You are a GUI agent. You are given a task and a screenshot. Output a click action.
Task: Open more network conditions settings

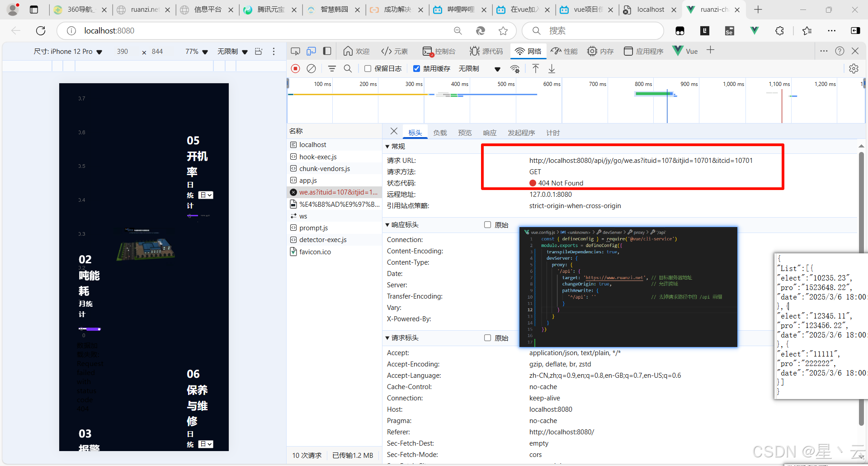(515, 68)
